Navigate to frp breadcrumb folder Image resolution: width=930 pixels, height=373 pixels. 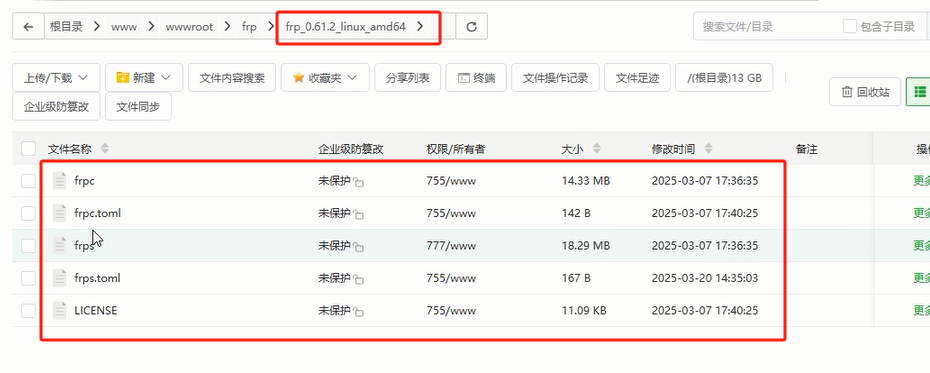click(249, 27)
